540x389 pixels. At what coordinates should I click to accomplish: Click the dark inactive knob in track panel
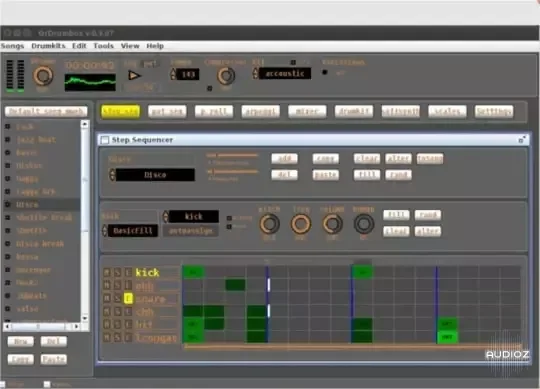pyautogui.click(x=364, y=224)
